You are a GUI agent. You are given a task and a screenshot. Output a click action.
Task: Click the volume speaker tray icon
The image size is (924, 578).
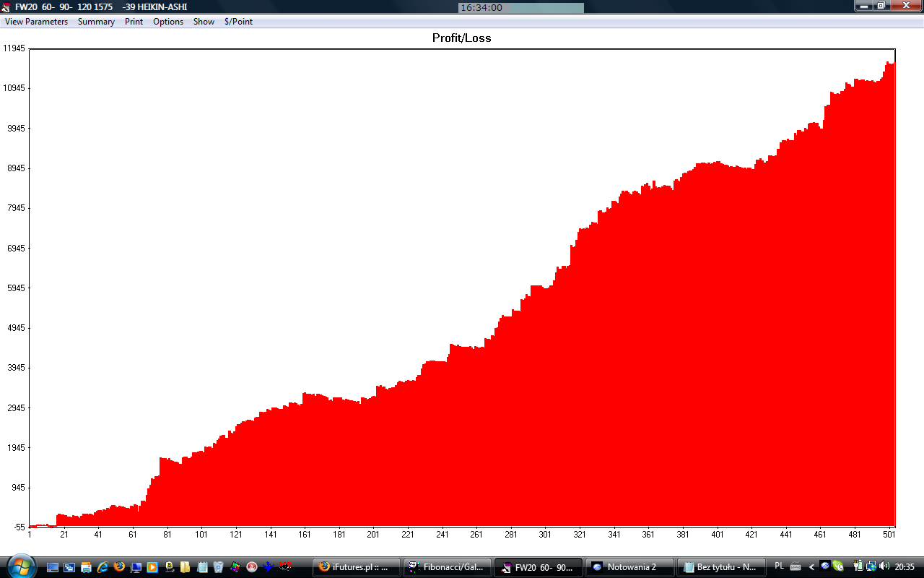pyautogui.click(x=884, y=566)
